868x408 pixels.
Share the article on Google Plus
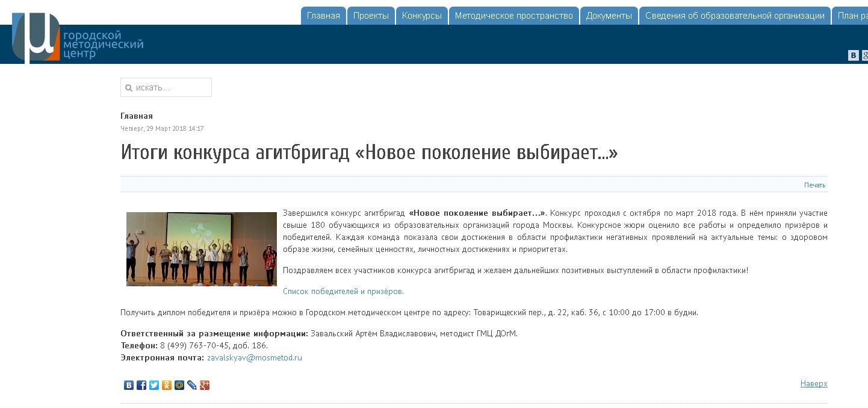[x=205, y=385]
